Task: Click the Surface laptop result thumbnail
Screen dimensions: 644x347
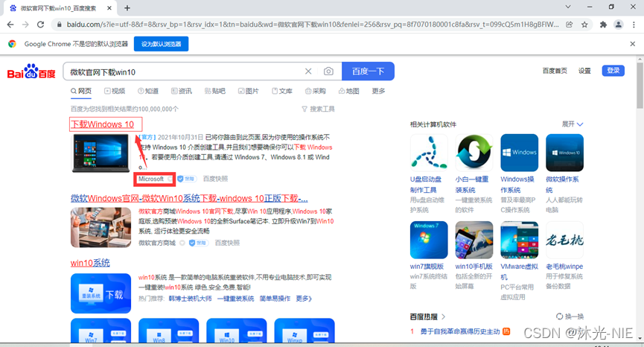Action: coord(101,228)
